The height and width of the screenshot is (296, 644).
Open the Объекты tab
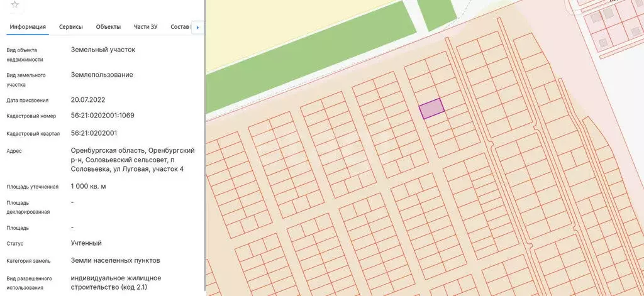108,26
